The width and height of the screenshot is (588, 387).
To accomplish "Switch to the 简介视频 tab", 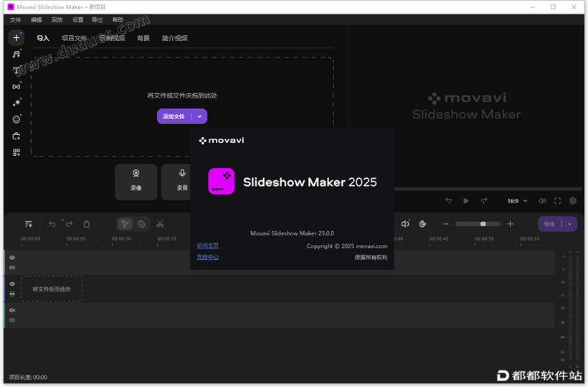I will point(175,38).
